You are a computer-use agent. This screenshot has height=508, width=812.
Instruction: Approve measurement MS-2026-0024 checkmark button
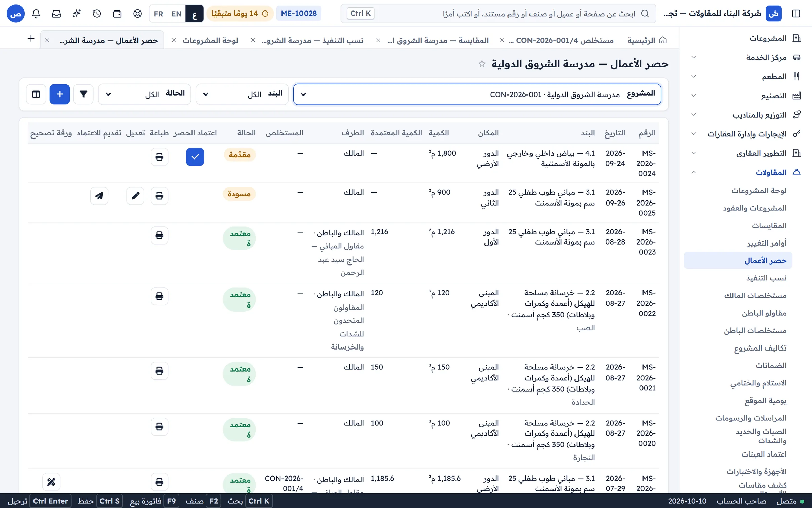[x=195, y=157]
